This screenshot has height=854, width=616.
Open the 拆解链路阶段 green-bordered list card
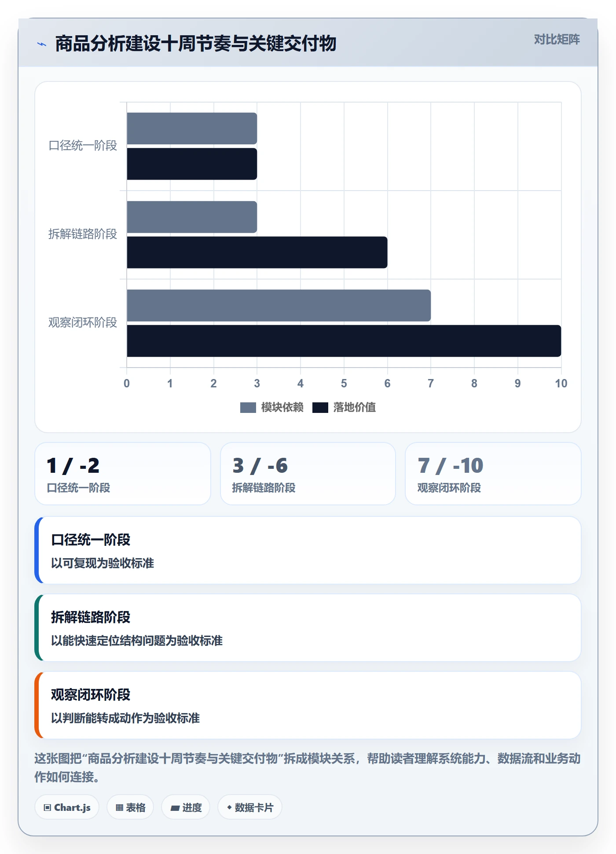pos(308,628)
